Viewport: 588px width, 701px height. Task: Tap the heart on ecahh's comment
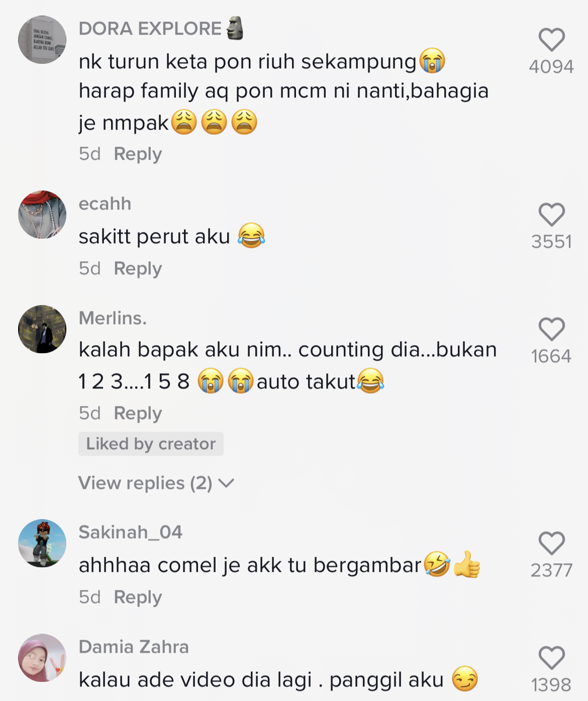point(551,215)
